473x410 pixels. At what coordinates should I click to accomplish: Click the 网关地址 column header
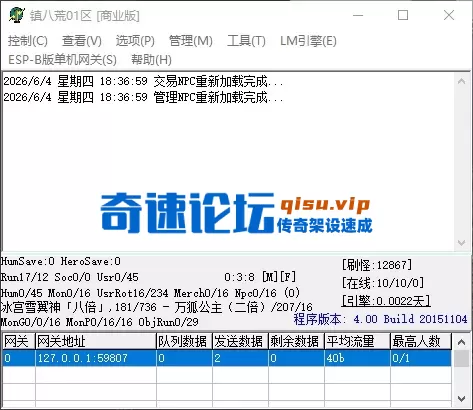click(x=96, y=341)
